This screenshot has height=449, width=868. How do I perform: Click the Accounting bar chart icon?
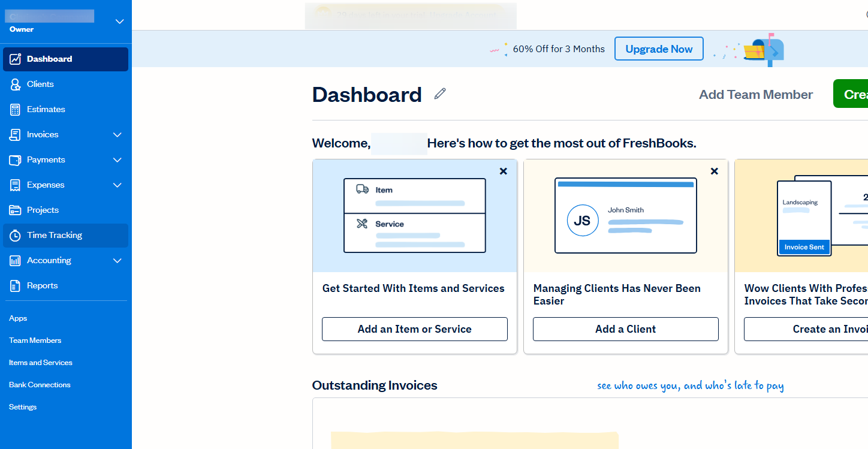16,260
